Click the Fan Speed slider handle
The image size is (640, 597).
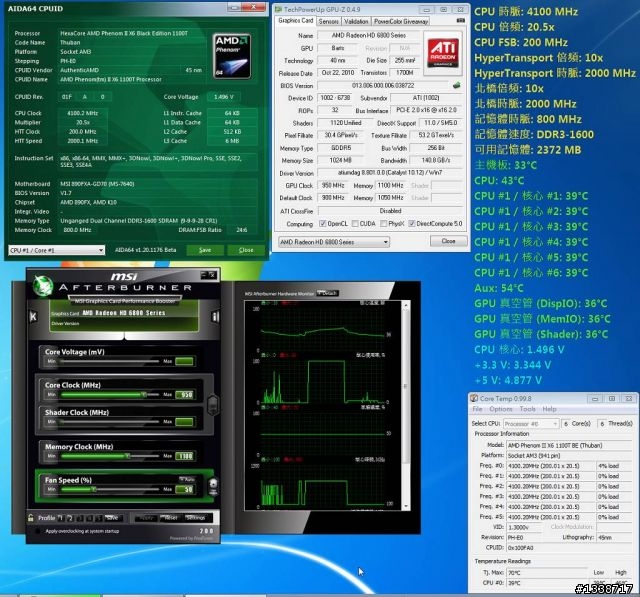click(x=94, y=489)
